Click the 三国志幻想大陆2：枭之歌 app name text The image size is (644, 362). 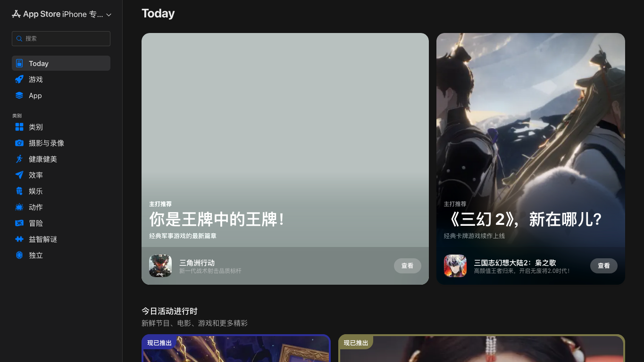tap(515, 263)
